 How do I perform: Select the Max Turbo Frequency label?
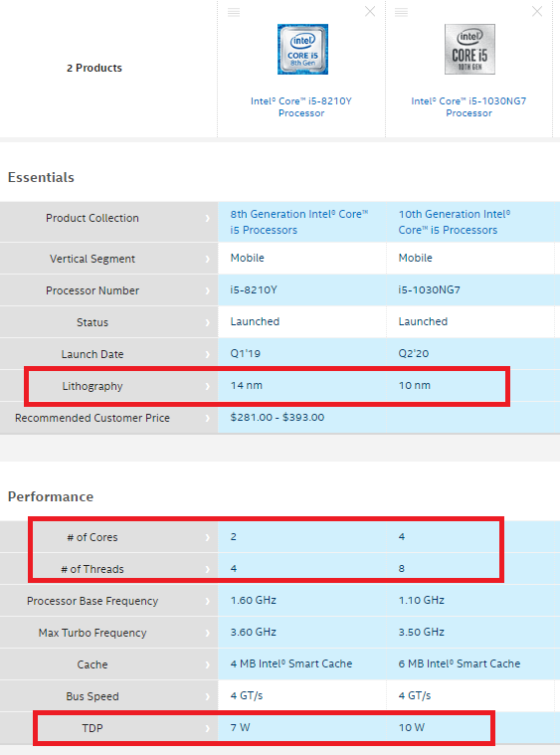[93, 633]
